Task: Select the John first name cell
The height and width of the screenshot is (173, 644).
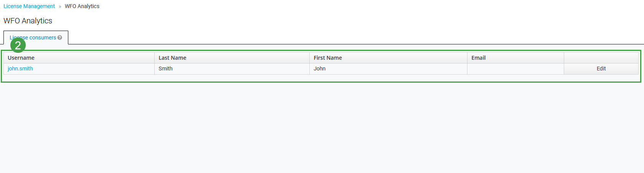Action: point(319,69)
